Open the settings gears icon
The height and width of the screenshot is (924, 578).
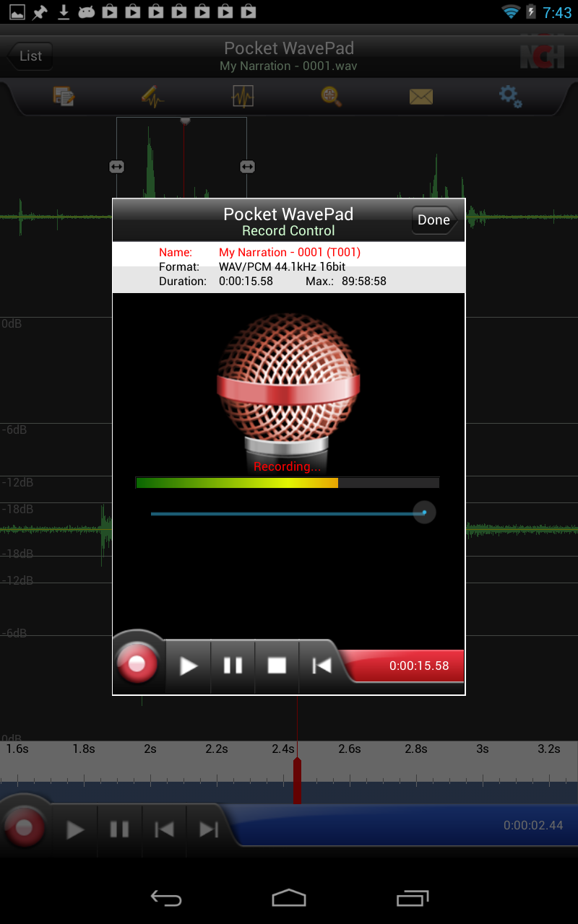(511, 97)
